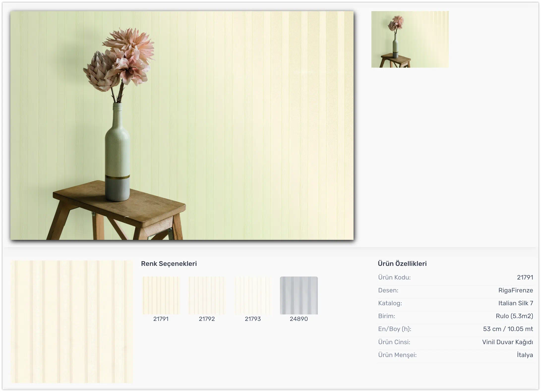
Task: Open the striped pattern sample image
Action: click(72, 321)
